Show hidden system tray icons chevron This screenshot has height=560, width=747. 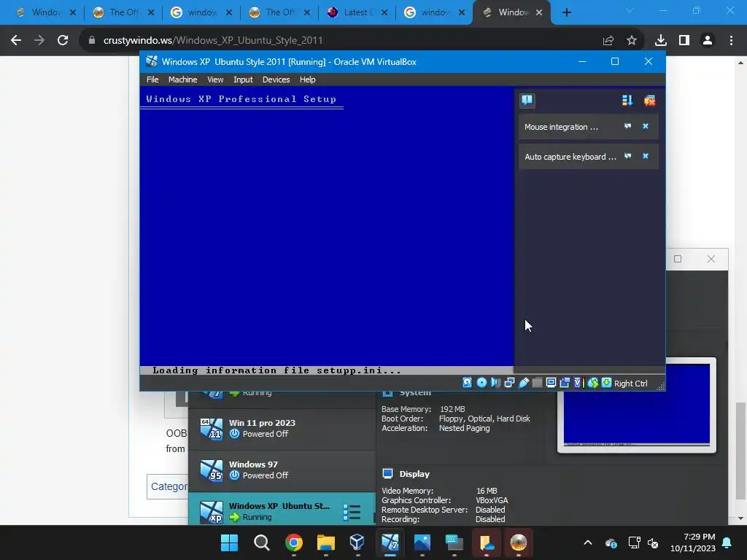pos(588,542)
